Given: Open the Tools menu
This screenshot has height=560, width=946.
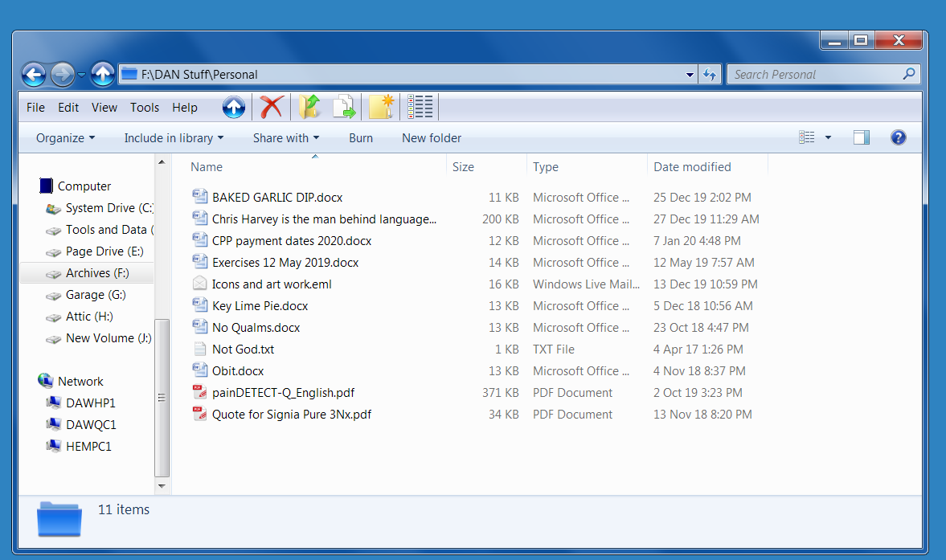Looking at the screenshot, I should tap(145, 108).
